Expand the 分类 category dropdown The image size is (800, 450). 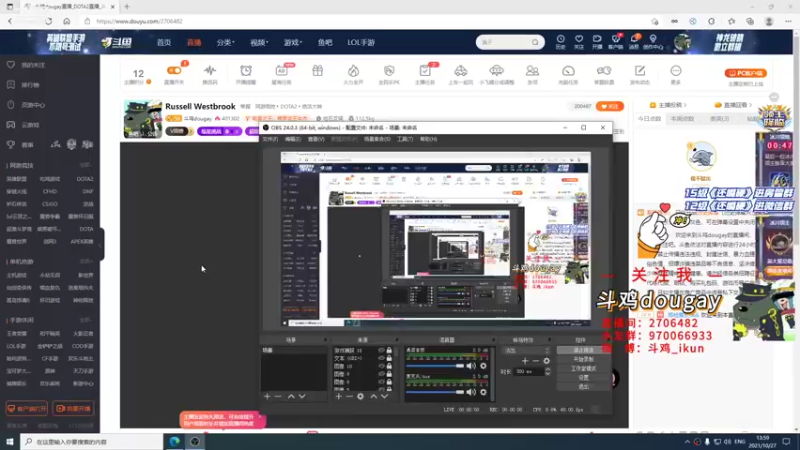tap(225, 42)
